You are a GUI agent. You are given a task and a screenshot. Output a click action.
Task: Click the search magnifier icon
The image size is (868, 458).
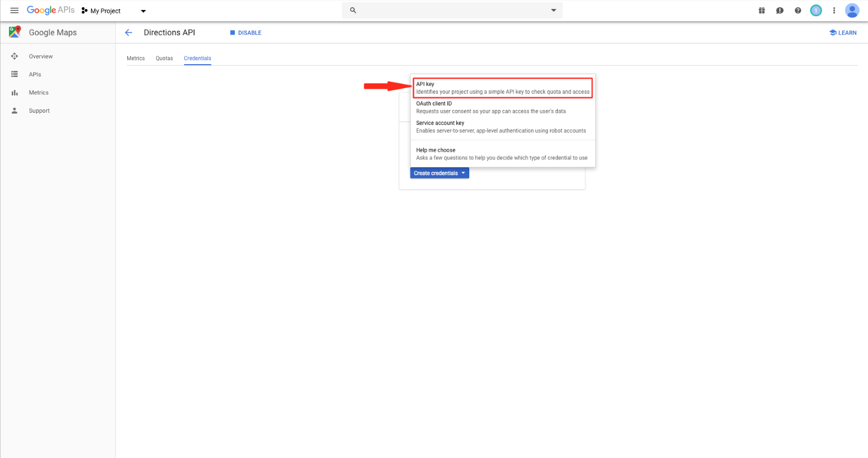point(353,10)
